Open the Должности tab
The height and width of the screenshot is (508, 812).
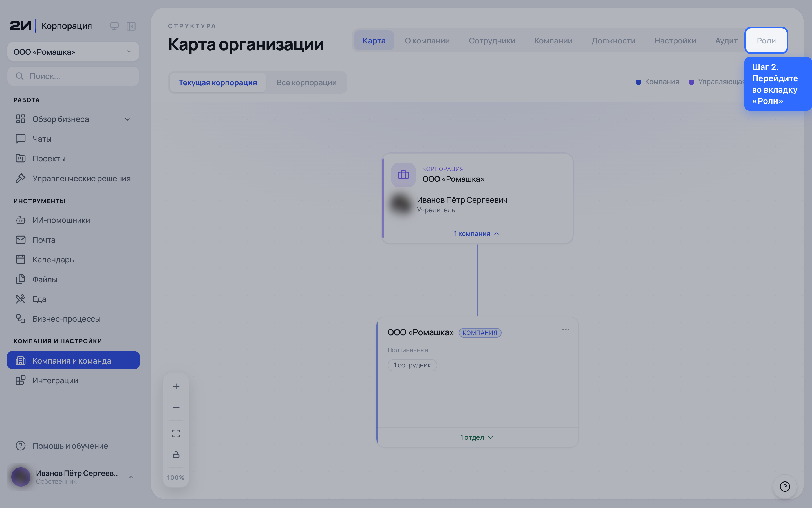(613, 41)
